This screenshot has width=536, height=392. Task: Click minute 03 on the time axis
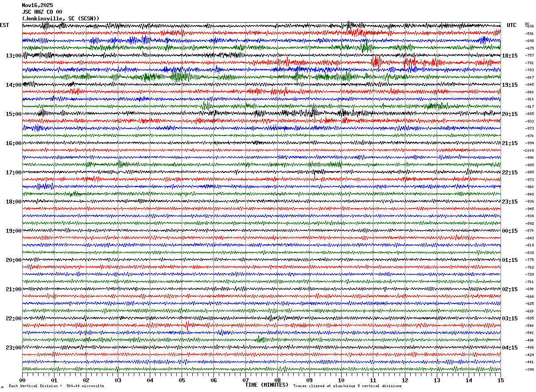tap(118, 380)
